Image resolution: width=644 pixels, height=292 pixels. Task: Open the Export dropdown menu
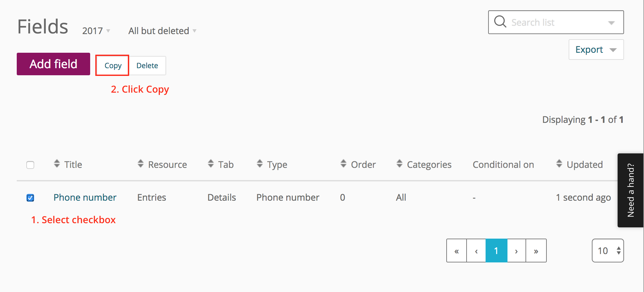(x=596, y=50)
